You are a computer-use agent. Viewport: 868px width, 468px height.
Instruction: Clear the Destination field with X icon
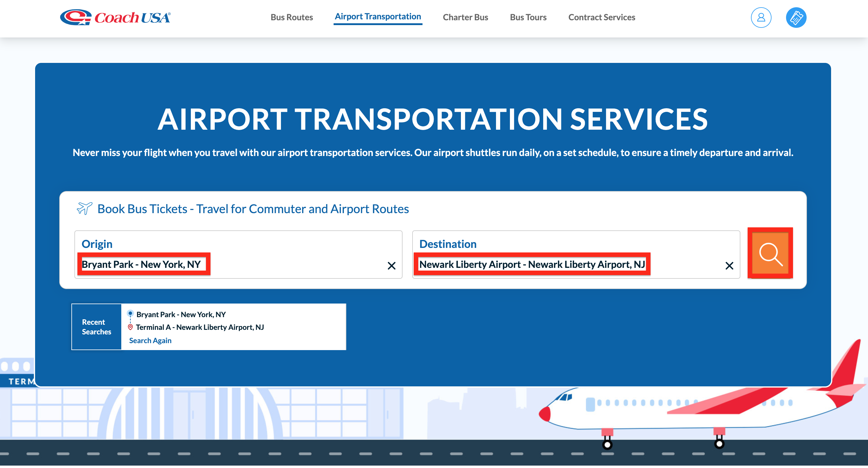click(729, 266)
